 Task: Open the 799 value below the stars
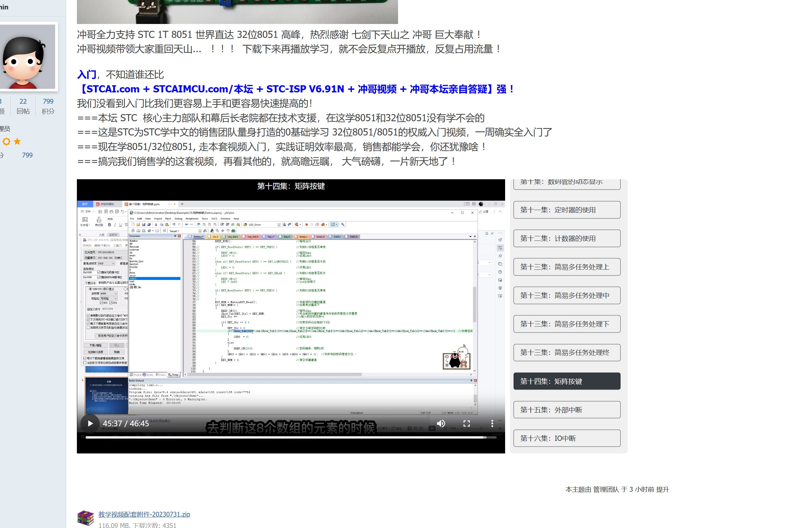click(27, 155)
